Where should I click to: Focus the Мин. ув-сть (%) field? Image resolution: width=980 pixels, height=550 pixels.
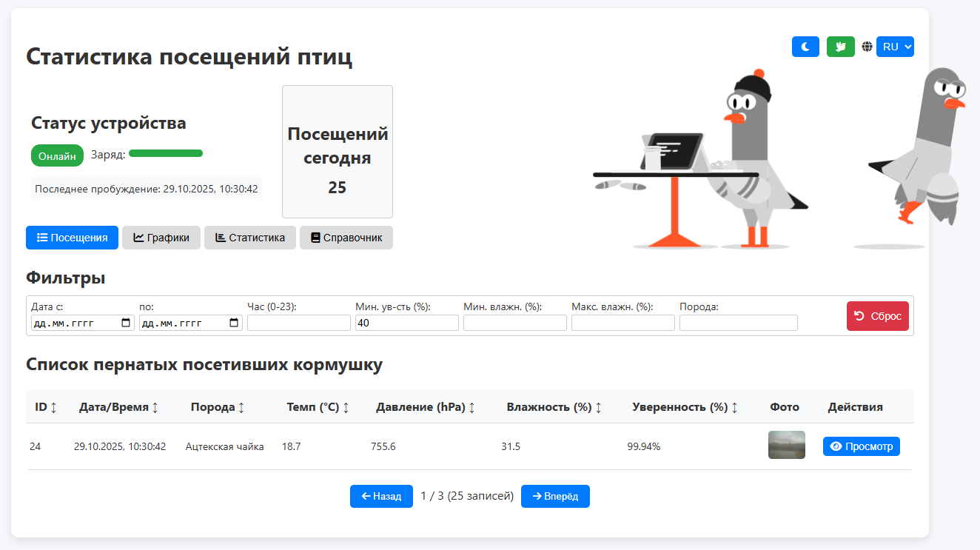pos(406,323)
